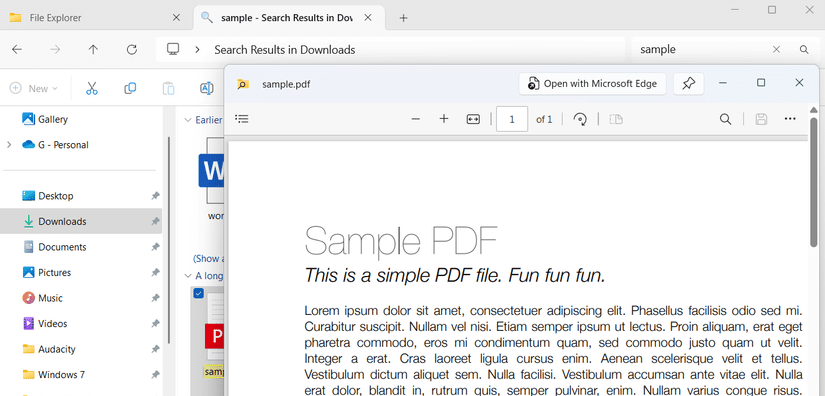Clear the sample search text
Screen dimensions: 825x396
point(776,49)
